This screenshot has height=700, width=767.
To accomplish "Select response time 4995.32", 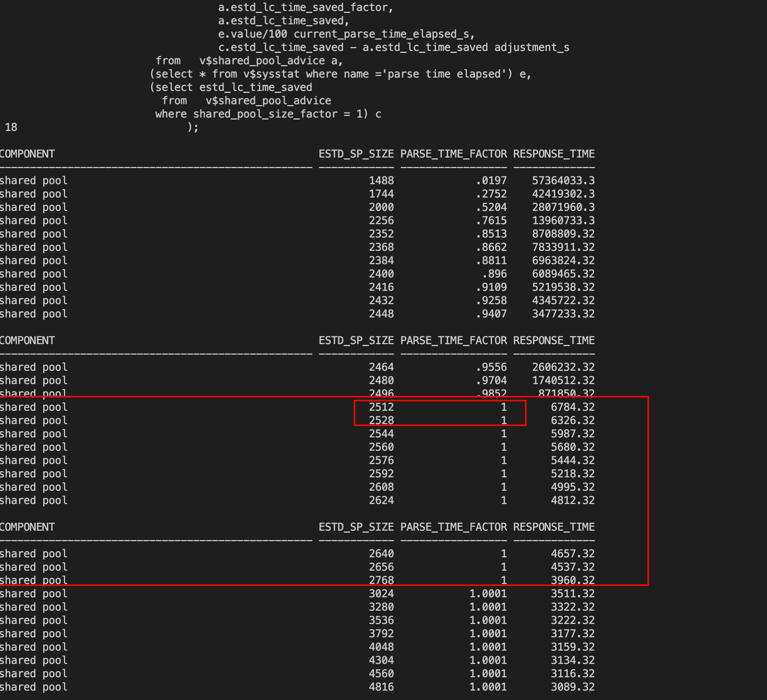I will 573,487.
